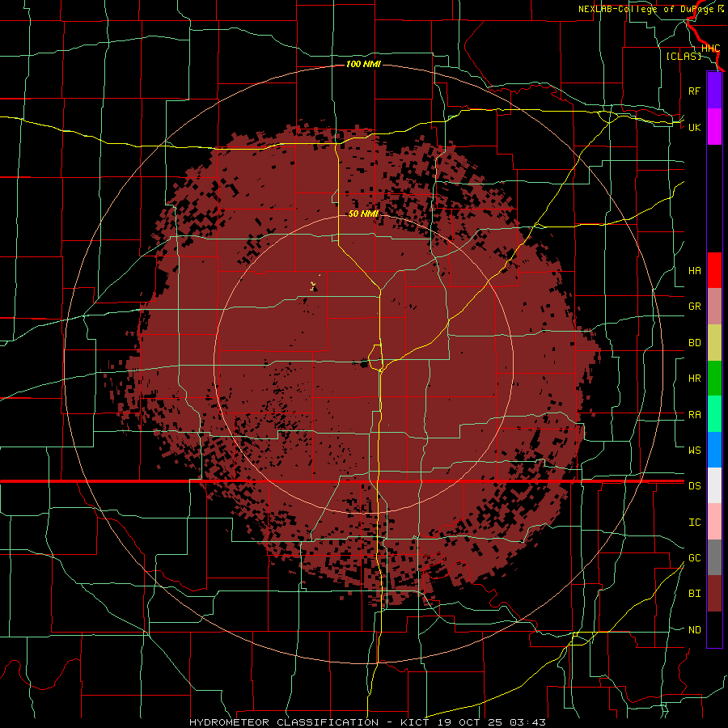Click the 100 NMI range ring label
The height and width of the screenshot is (728, 728).
(x=363, y=64)
